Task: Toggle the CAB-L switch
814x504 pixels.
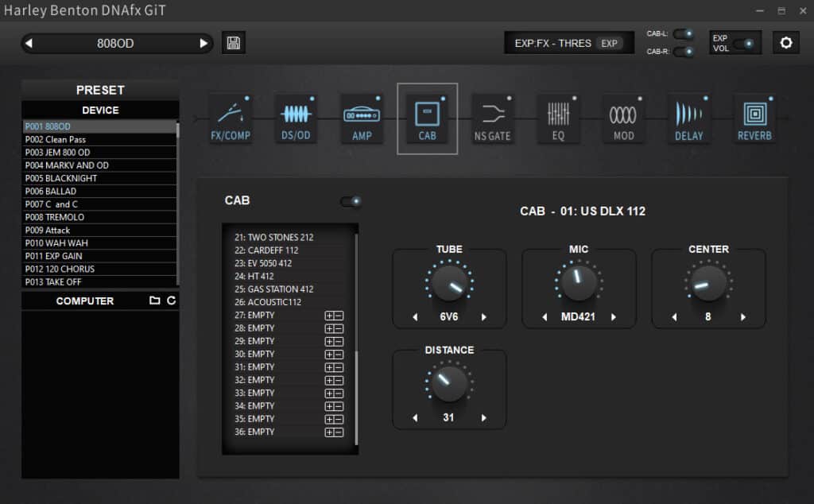Action: [x=684, y=33]
